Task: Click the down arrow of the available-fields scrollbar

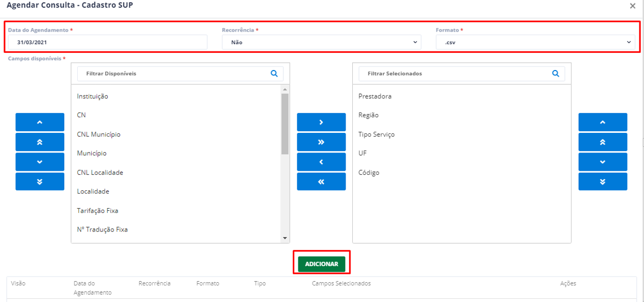Action: tap(284, 238)
